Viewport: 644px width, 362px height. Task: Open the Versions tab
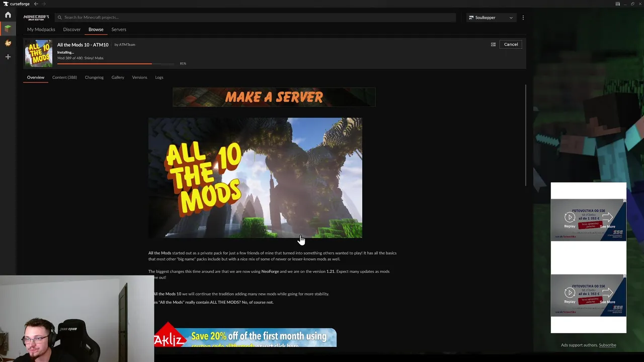[x=139, y=77]
